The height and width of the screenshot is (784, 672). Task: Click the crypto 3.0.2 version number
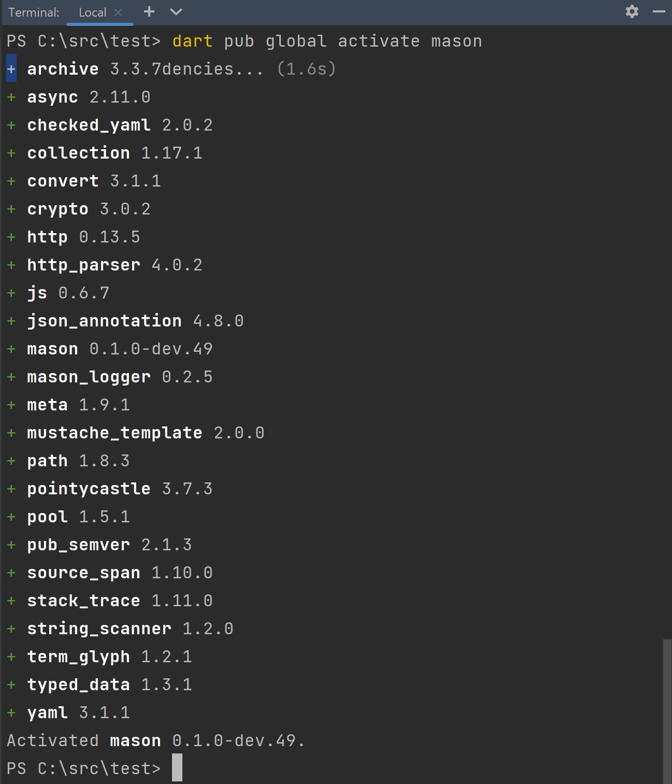click(x=124, y=209)
